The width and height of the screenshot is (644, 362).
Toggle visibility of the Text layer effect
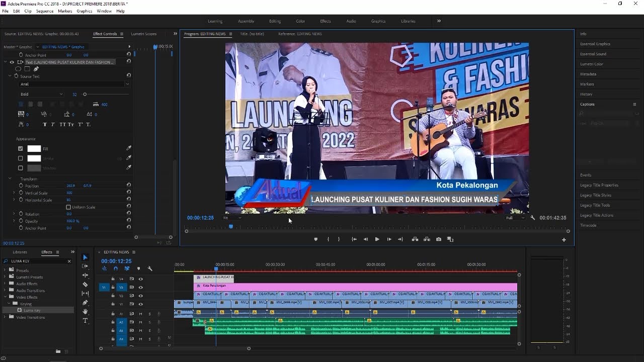[12, 62]
